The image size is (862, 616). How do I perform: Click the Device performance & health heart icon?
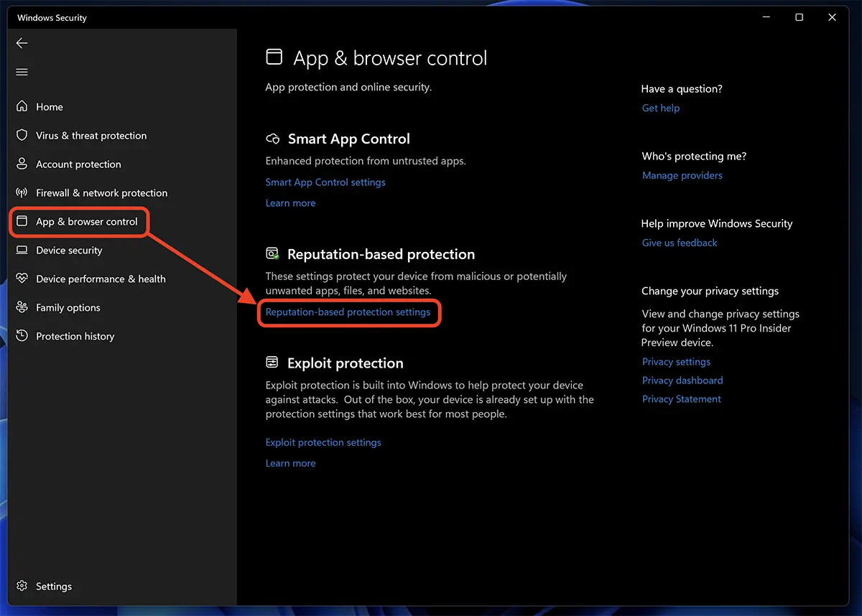22,279
